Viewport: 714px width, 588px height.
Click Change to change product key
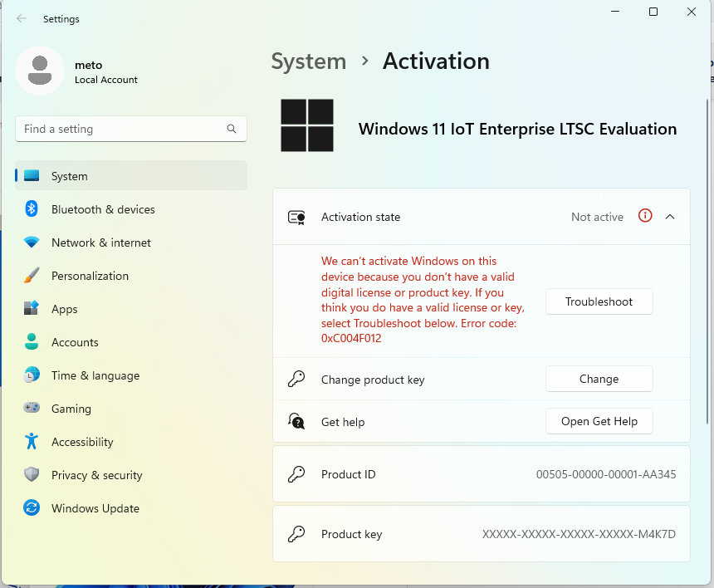coord(599,379)
